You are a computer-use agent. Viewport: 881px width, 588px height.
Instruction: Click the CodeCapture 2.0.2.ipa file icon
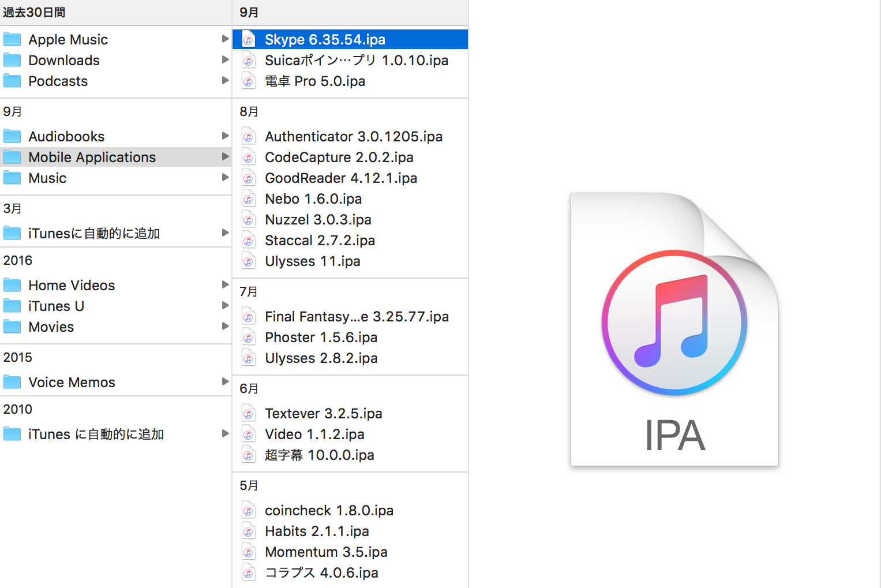[x=248, y=157]
